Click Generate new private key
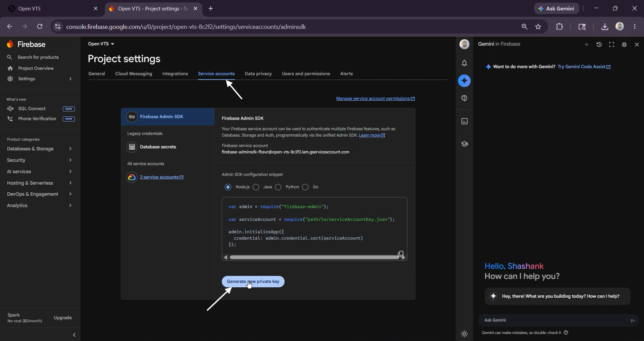The height and width of the screenshot is (341, 644). [253, 282]
